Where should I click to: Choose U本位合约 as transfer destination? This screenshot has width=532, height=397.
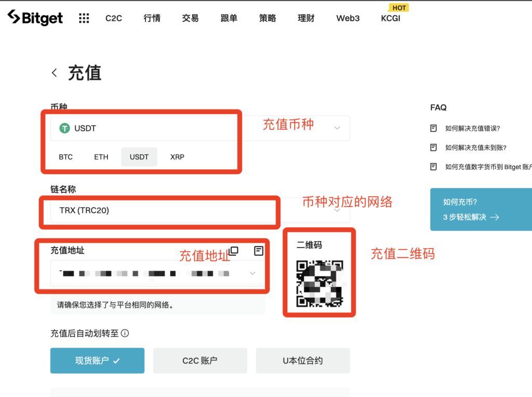pos(303,360)
